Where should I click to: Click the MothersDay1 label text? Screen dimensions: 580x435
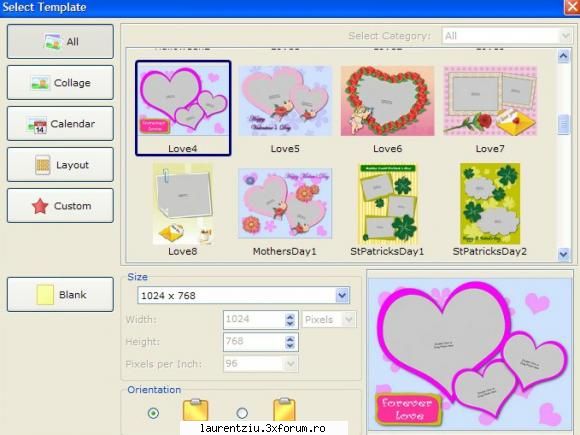(x=284, y=252)
